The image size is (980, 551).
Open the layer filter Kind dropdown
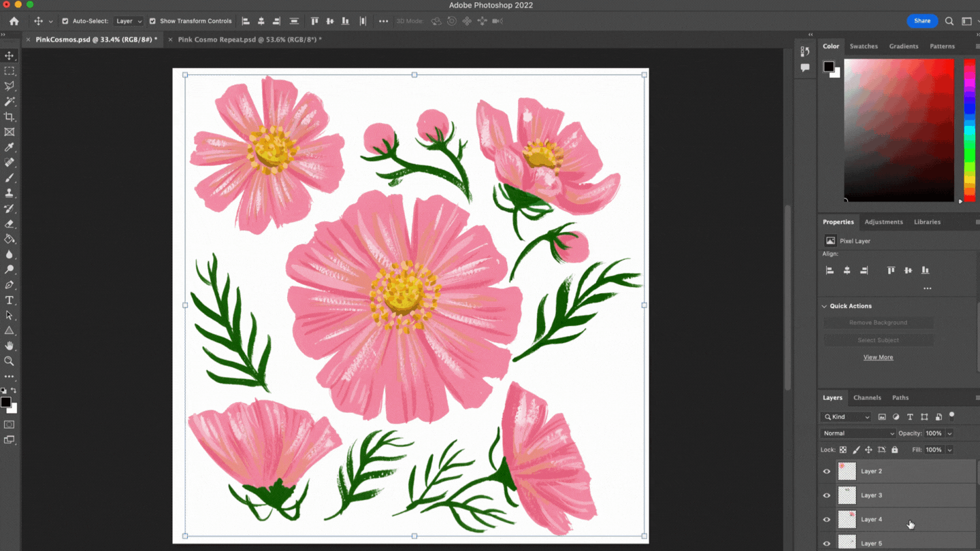click(846, 416)
